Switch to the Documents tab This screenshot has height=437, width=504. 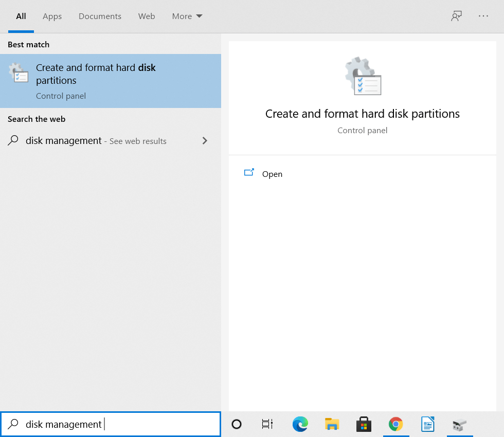[x=100, y=16]
